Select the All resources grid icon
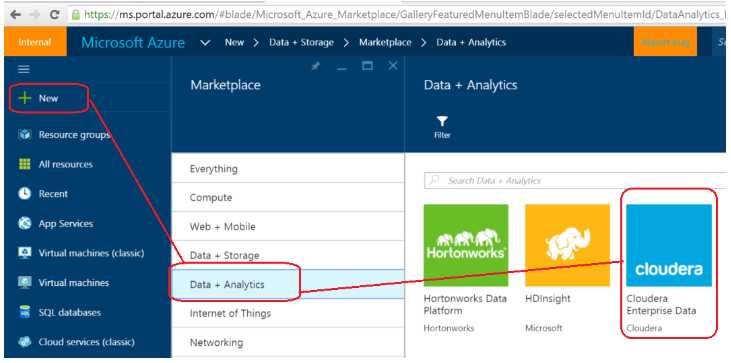 click(x=24, y=164)
